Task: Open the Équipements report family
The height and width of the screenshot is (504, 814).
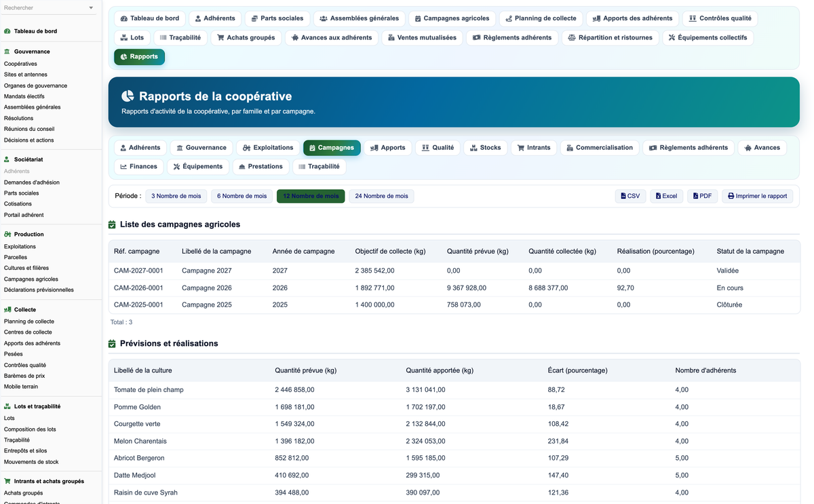Action: click(x=198, y=166)
